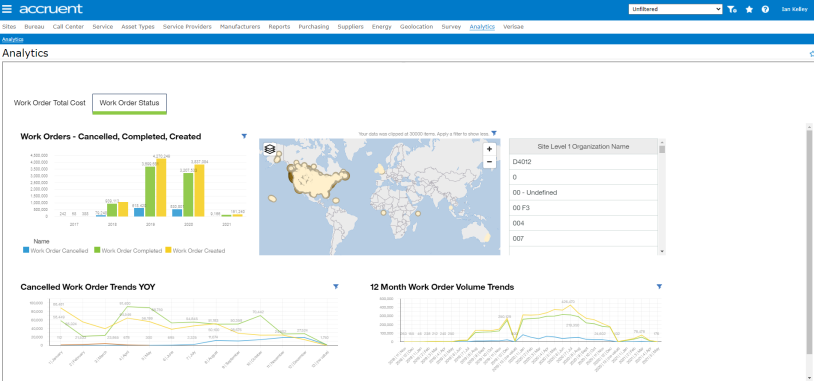Screen dimensions: 814x381
Task: Toggle Work Order Cancelled legend entry
Action: pyautogui.click(x=56, y=251)
